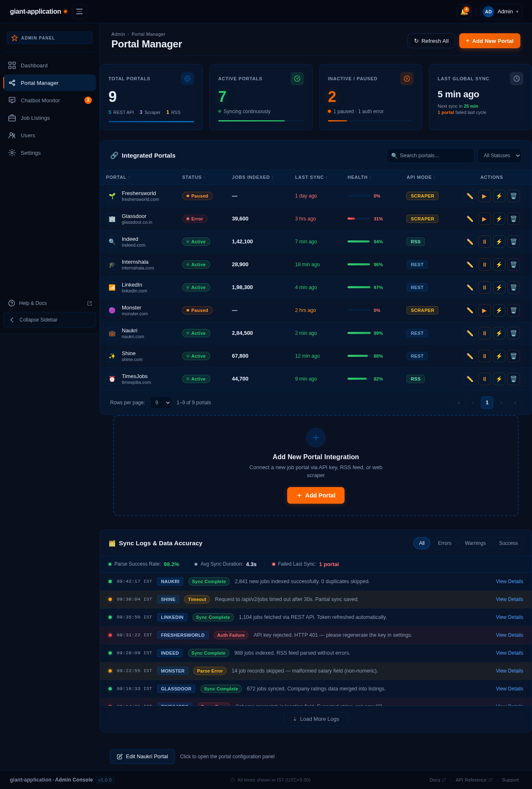Delete the TimesJobs portal trash icon
Image resolution: width=532 pixels, height=789 pixels.
click(514, 379)
